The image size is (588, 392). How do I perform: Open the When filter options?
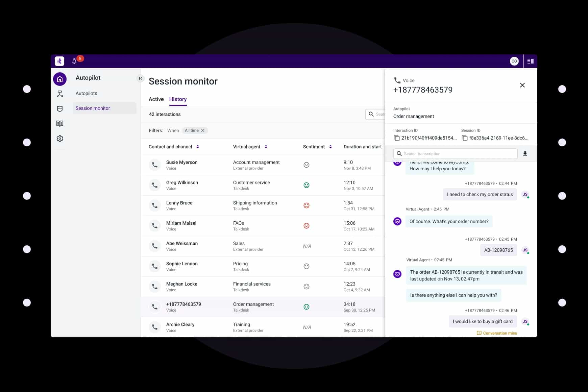click(x=173, y=130)
